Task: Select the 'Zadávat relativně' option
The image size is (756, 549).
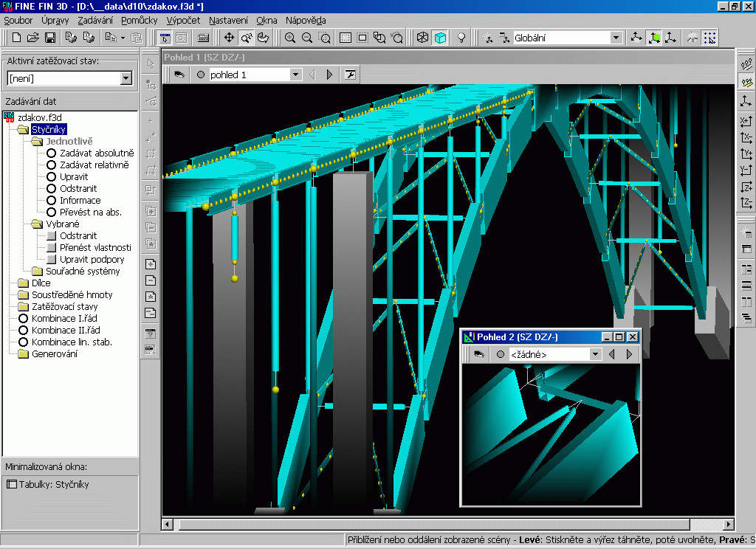Action: [x=94, y=165]
